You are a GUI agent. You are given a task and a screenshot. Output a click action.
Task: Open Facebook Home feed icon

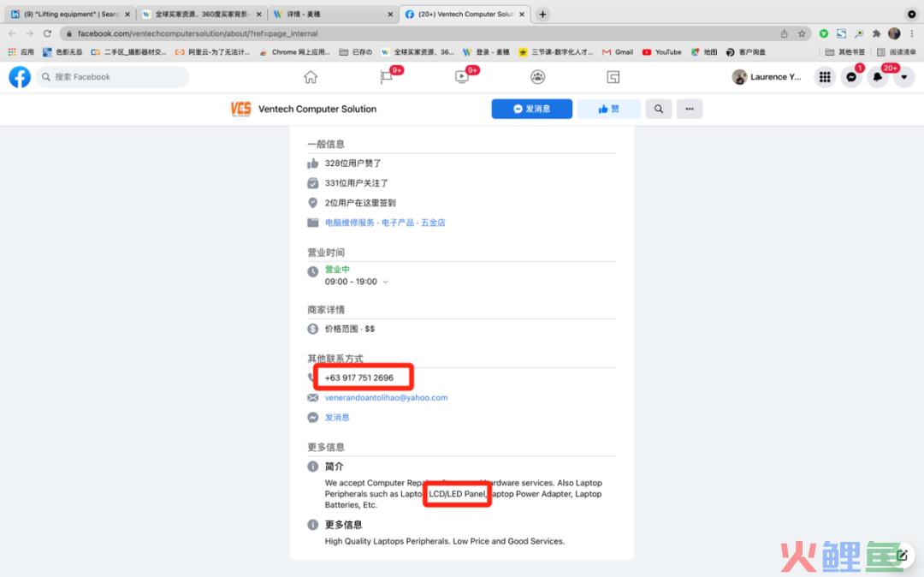coord(311,76)
